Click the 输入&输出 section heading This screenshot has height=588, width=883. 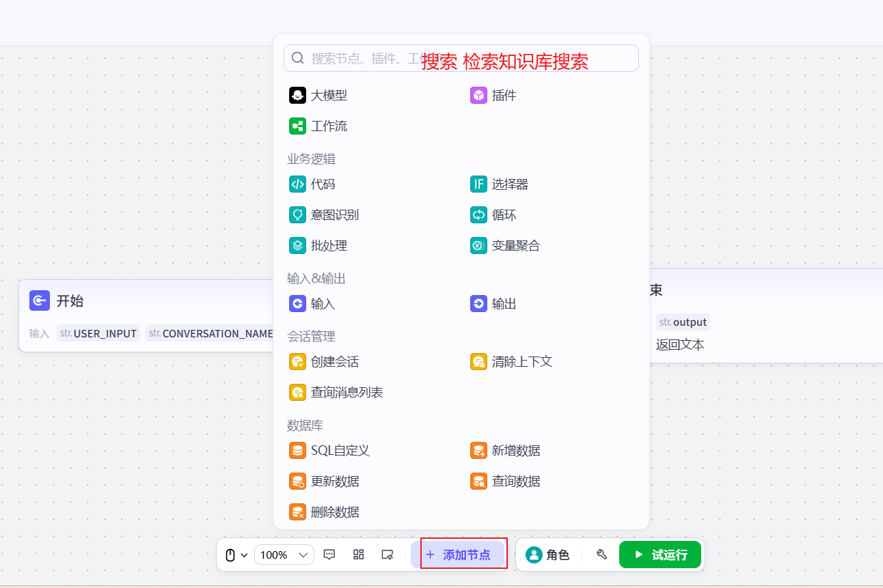316,279
